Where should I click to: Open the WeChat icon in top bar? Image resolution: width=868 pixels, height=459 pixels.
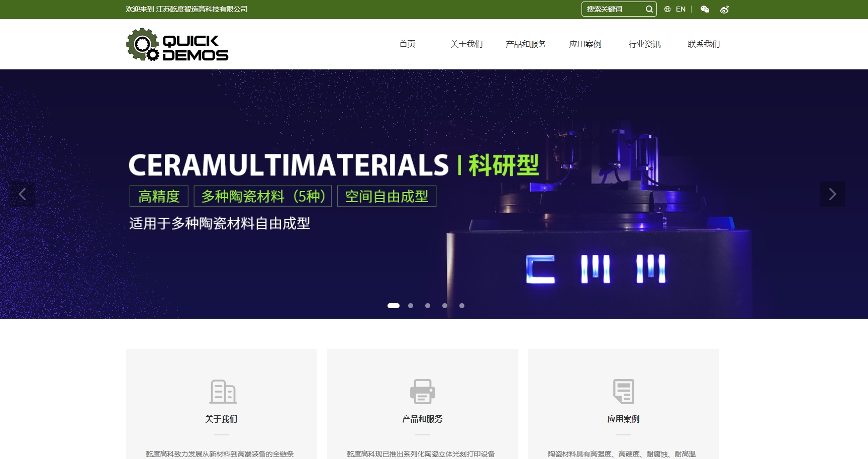[705, 9]
